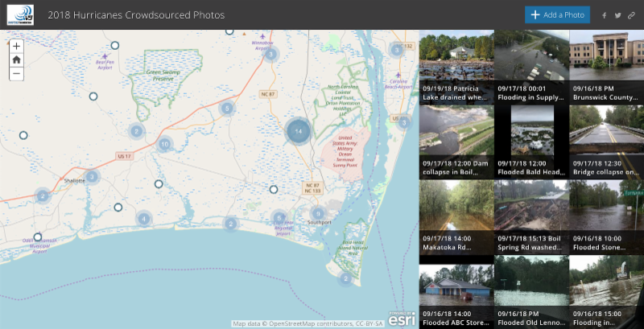
Task: Select the cluster 5 north of US 17
Action: coord(227,109)
